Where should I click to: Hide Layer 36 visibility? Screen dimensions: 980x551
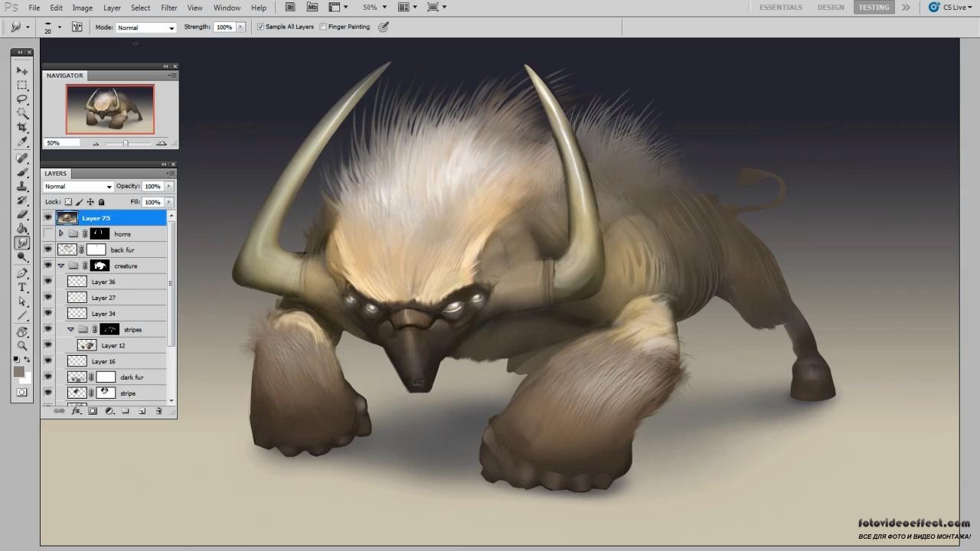(48, 282)
